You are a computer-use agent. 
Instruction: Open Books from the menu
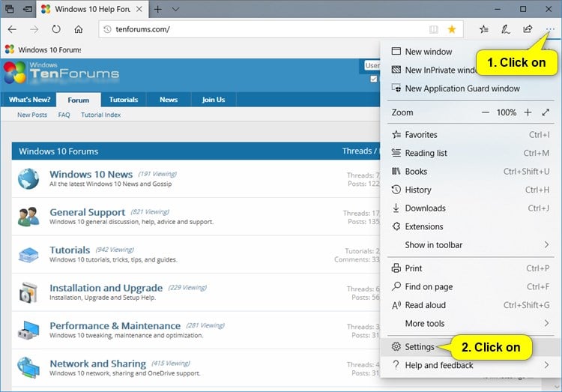tap(471, 172)
